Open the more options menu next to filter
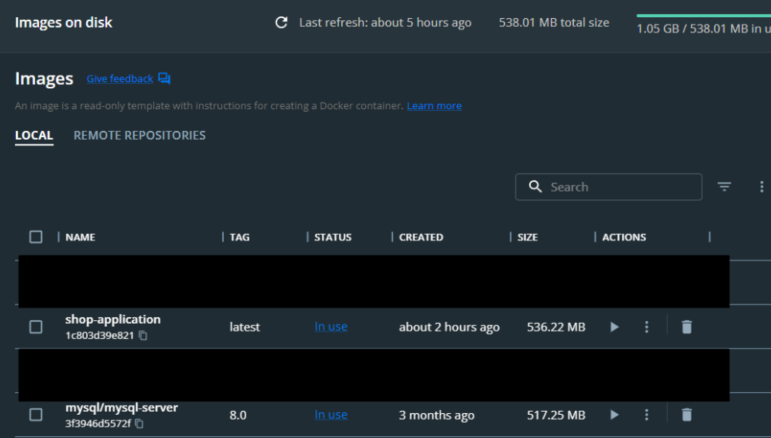This screenshot has width=771, height=438. pos(762,187)
